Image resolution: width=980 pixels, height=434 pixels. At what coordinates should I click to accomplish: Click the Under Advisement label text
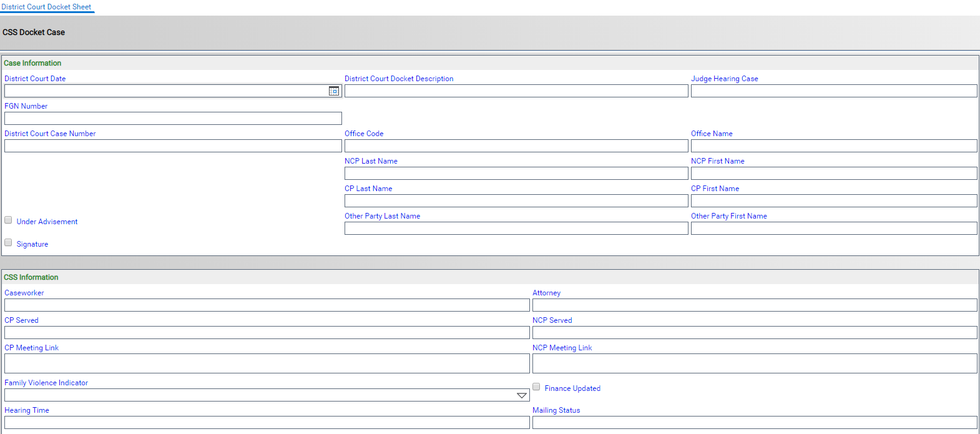[x=47, y=222]
